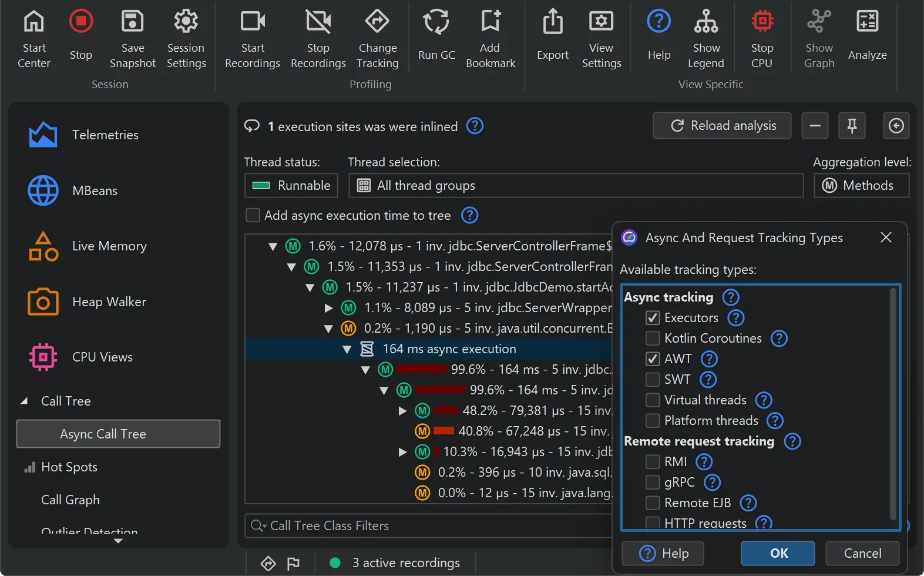
Task: Export the current view
Action: coord(553,36)
